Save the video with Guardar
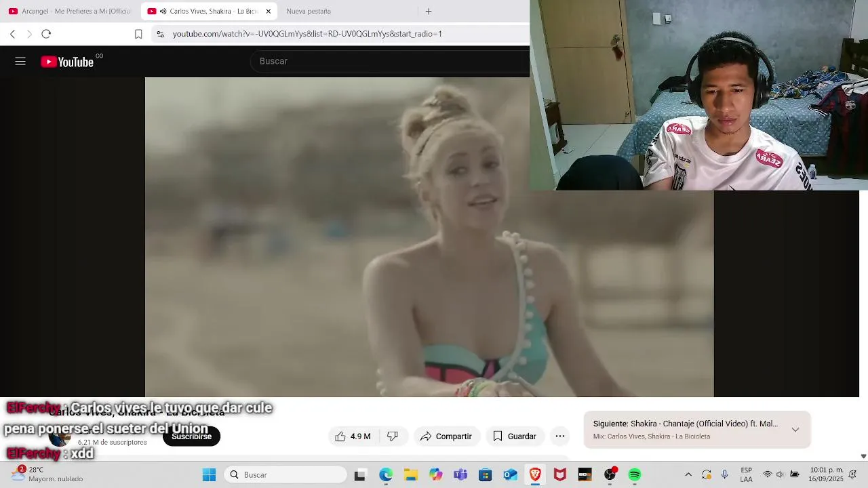The image size is (868, 488). [x=515, y=436]
